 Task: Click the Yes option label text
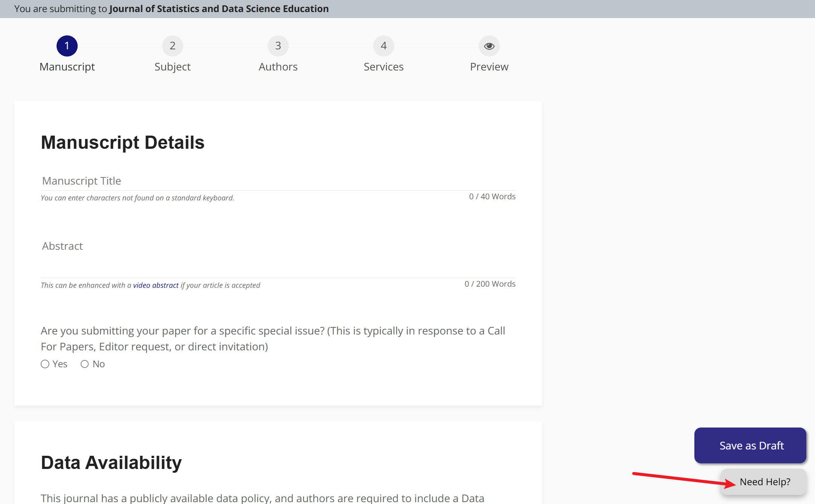click(60, 364)
